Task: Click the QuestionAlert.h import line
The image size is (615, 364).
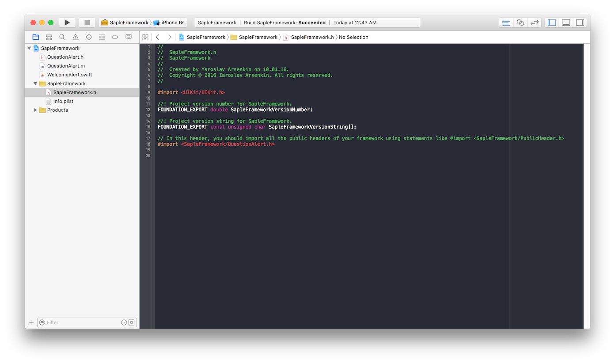Action: (216, 144)
